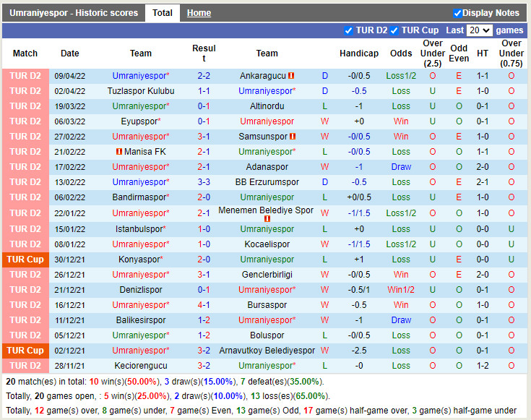531x420 pixels.
Task: Switch to the Home tab
Action: pos(199,13)
